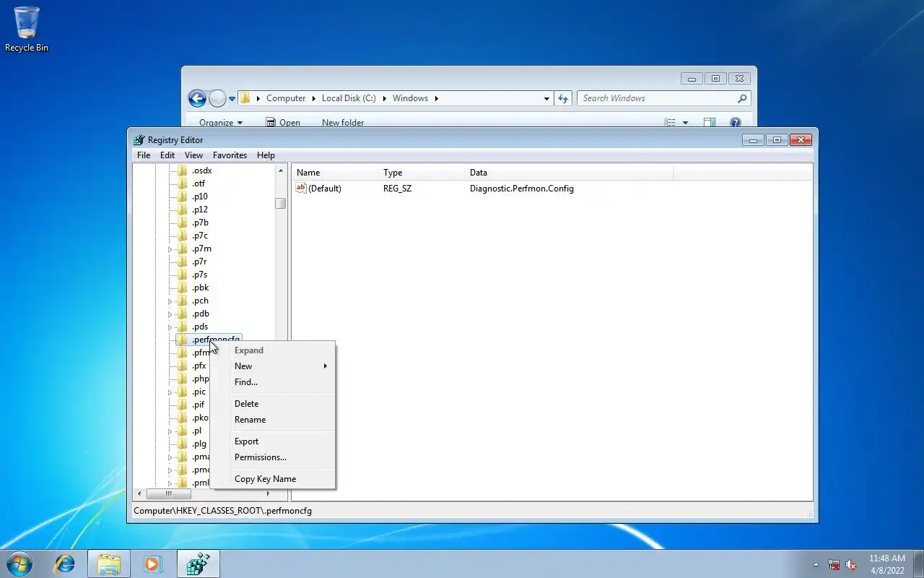924x578 pixels.
Task: Choose Find... from the context menu
Action: point(273,382)
